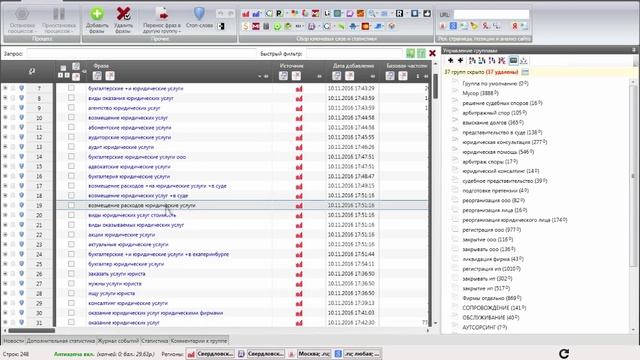Click the Запрос input field

tap(141, 53)
